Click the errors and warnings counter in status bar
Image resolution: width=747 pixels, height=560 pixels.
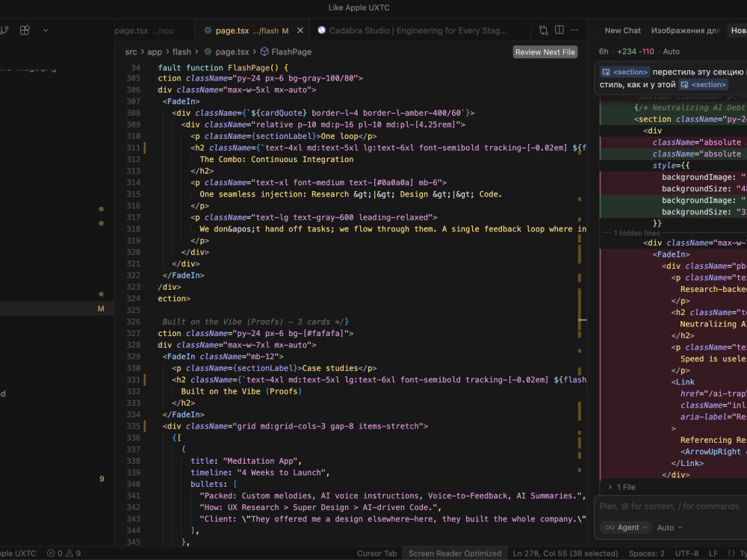pos(63,553)
